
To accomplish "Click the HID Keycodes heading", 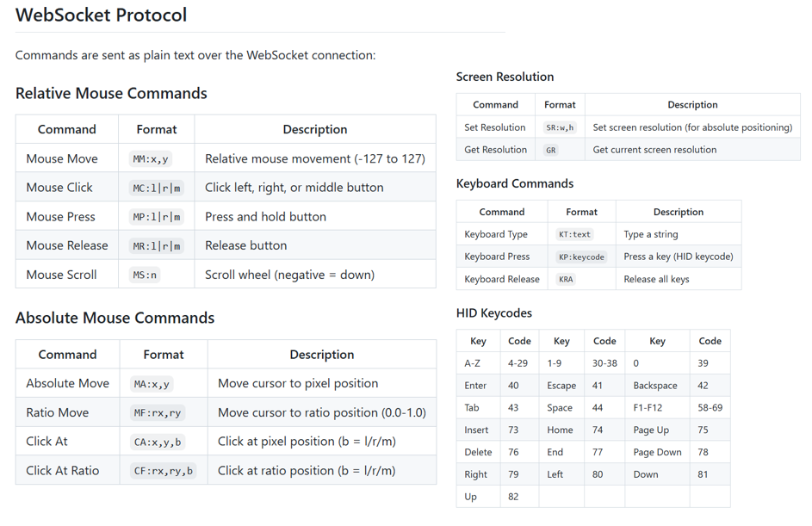I will (x=493, y=313).
